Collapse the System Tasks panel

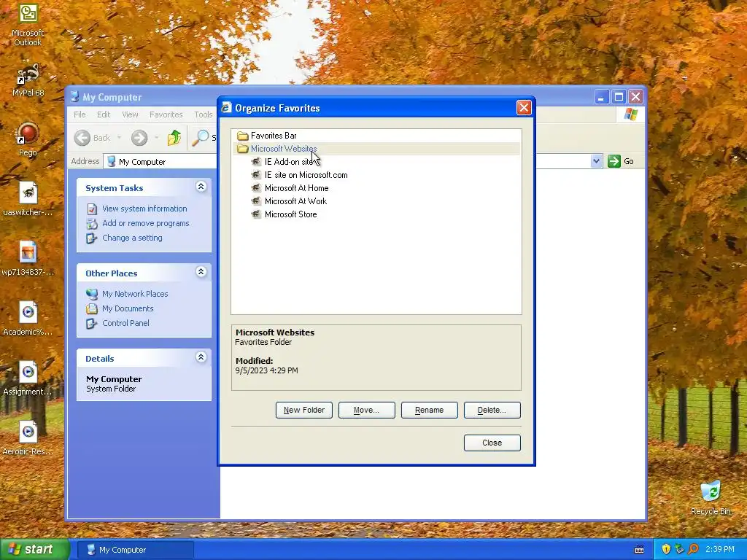[x=201, y=186]
